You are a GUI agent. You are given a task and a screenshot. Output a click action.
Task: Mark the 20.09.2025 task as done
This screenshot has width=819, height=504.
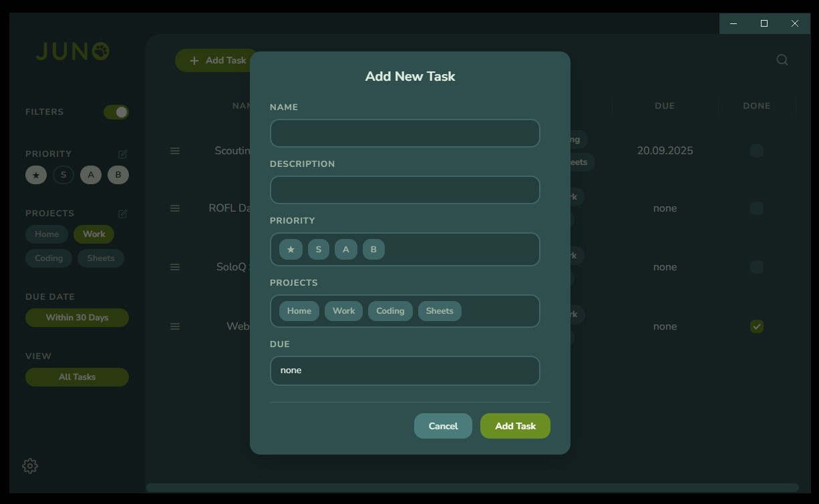tap(756, 151)
